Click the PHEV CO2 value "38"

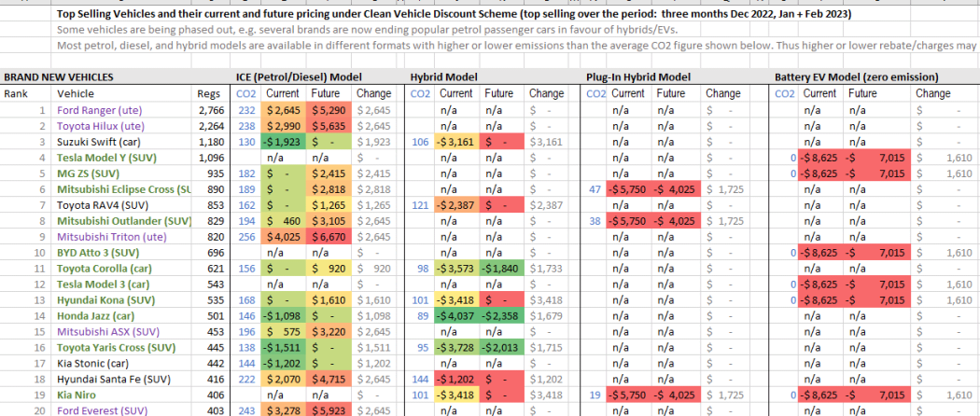pyautogui.click(x=595, y=221)
